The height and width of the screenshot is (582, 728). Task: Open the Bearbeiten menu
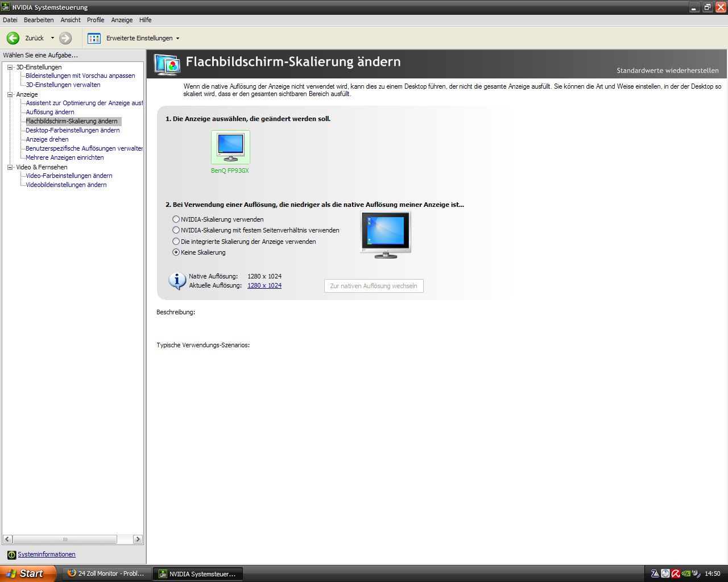point(39,20)
